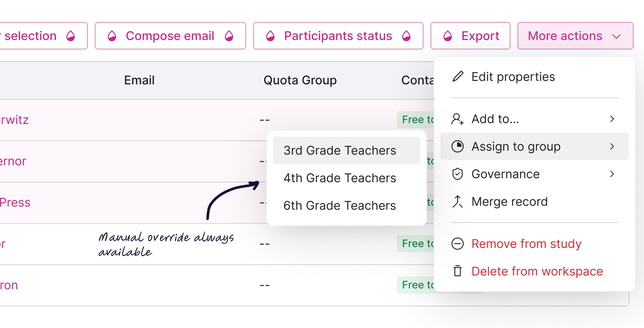Expand the Add to... submenu chevron
644x328 pixels.
pos(612,119)
